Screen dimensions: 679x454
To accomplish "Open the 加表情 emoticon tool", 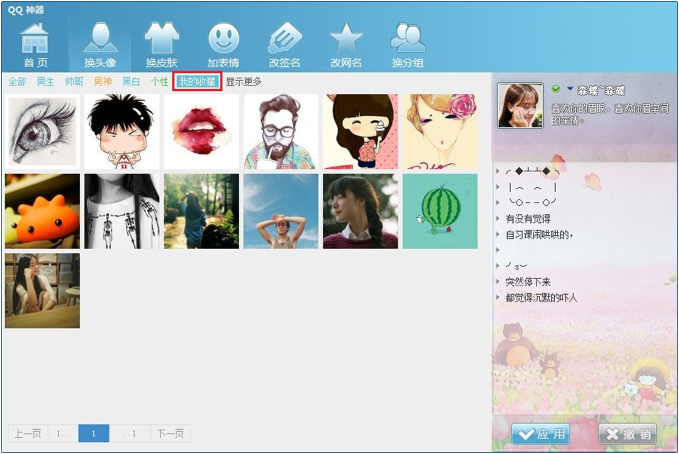I will coord(223,45).
